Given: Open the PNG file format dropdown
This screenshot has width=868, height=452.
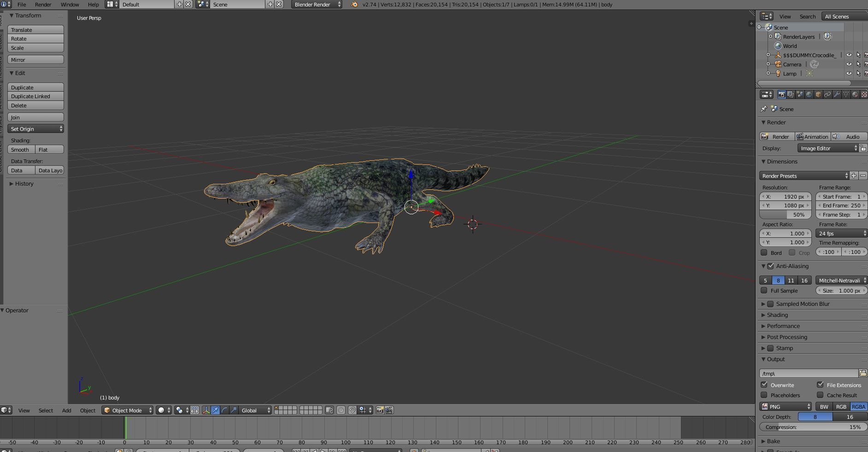Looking at the screenshot, I should pyautogui.click(x=786, y=406).
